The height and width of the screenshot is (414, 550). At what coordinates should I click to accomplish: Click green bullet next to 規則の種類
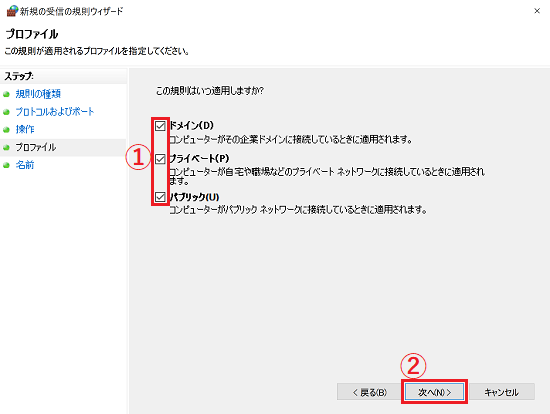pos(6,94)
